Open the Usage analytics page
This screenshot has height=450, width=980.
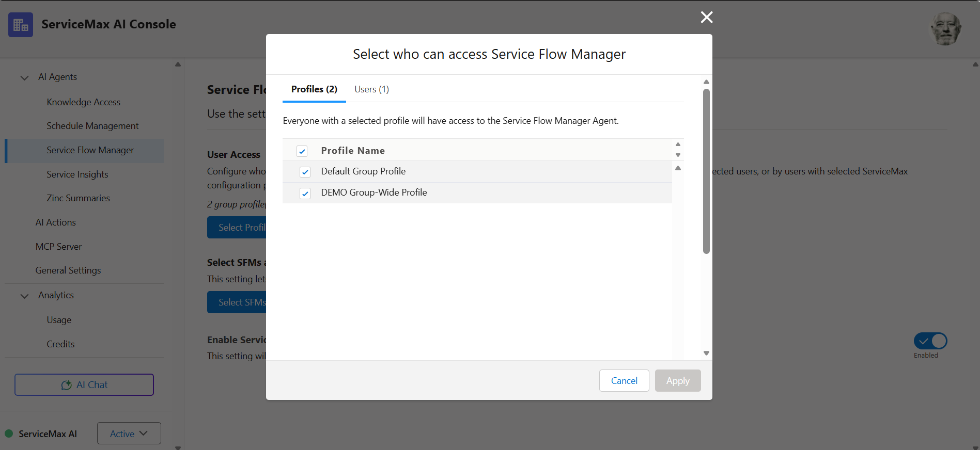pos(59,320)
